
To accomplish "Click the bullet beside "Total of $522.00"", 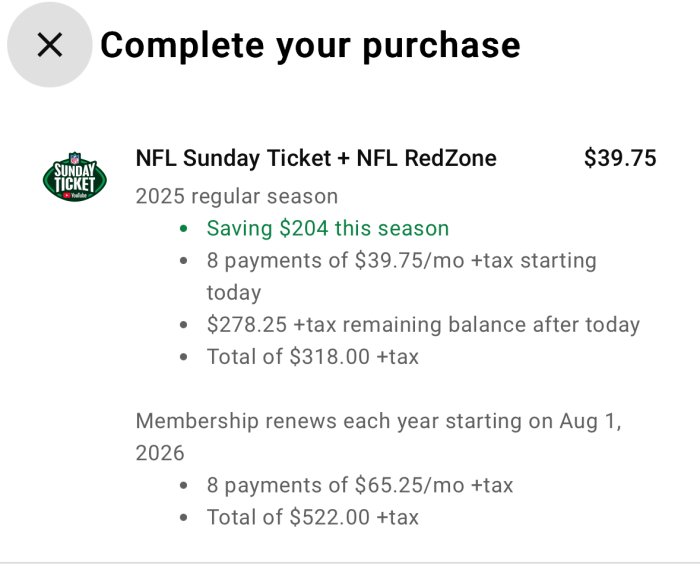I will point(183,518).
